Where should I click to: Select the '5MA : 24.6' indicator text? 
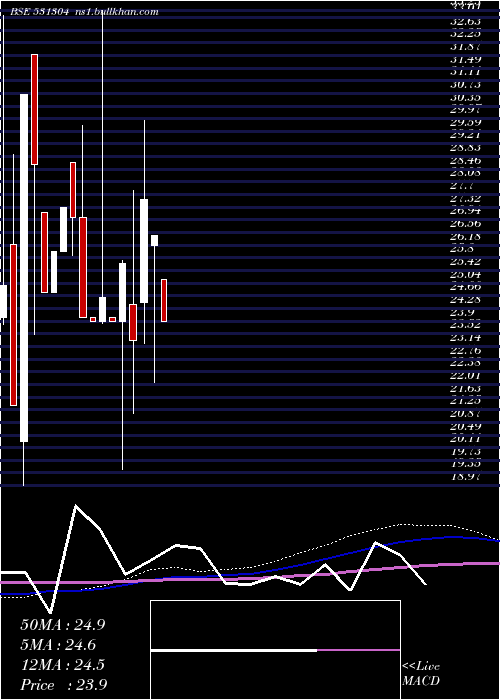(x=58, y=645)
